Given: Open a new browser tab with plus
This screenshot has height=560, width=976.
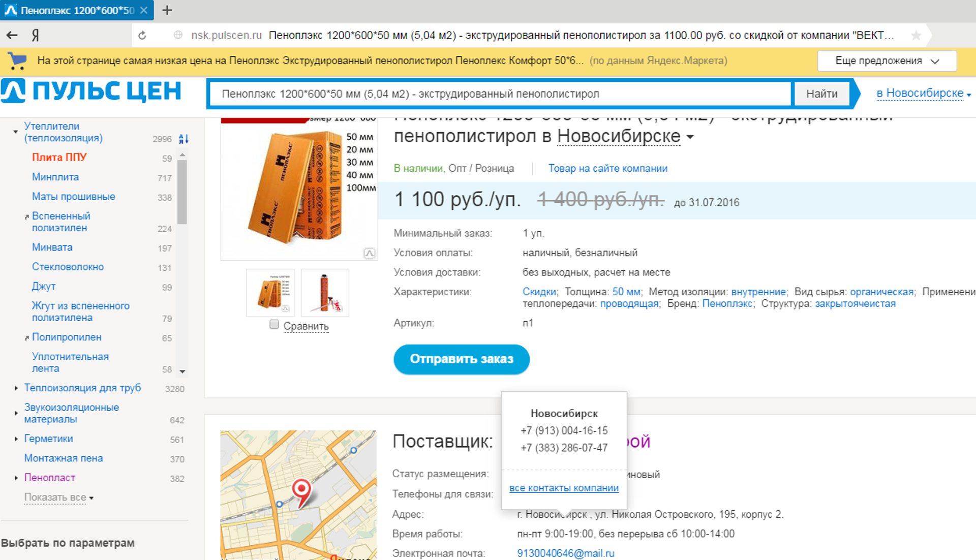Looking at the screenshot, I should (x=167, y=10).
